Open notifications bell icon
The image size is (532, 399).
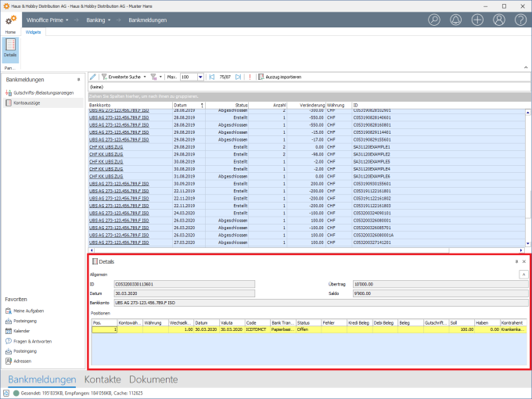455,20
